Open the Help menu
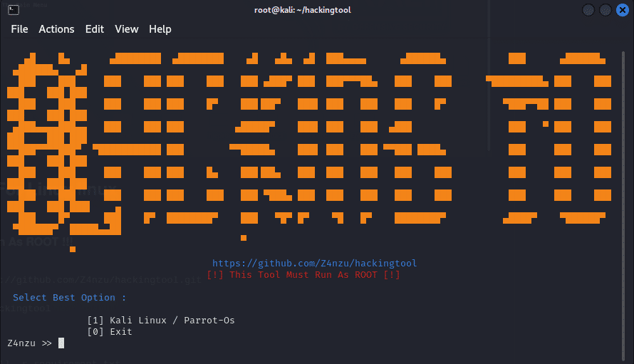Image resolution: width=634 pixels, height=364 pixels. coord(160,29)
